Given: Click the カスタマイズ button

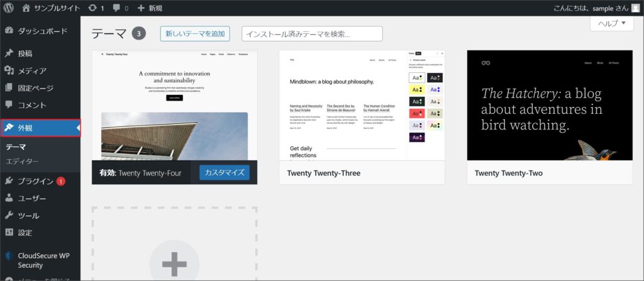Looking at the screenshot, I should pyautogui.click(x=225, y=172).
